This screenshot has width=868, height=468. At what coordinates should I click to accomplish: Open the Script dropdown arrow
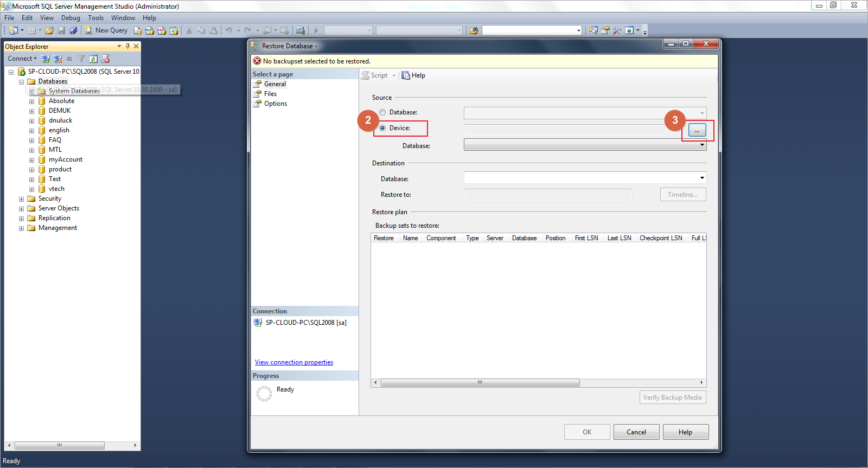[x=394, y=75]
